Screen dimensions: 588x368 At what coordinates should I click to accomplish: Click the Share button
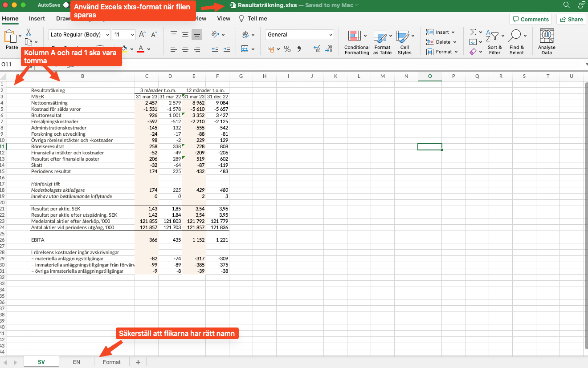pos(572,19)
